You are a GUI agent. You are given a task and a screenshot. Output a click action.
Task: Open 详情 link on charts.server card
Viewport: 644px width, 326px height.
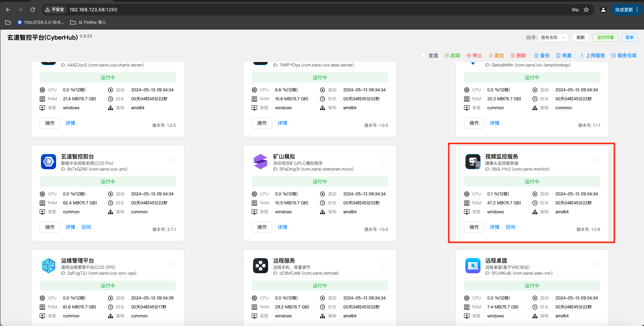(x=70, y=123)
